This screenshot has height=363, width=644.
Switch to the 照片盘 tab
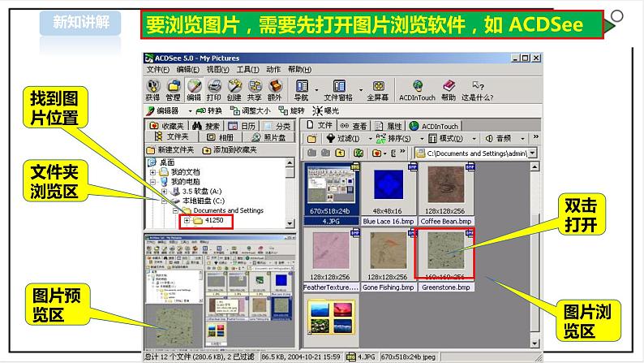click(x=269, y=137)
